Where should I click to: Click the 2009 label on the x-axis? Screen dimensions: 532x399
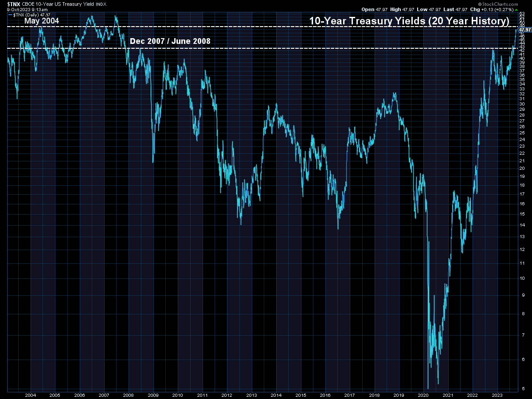pyautogui.click(x=153, y=395)
